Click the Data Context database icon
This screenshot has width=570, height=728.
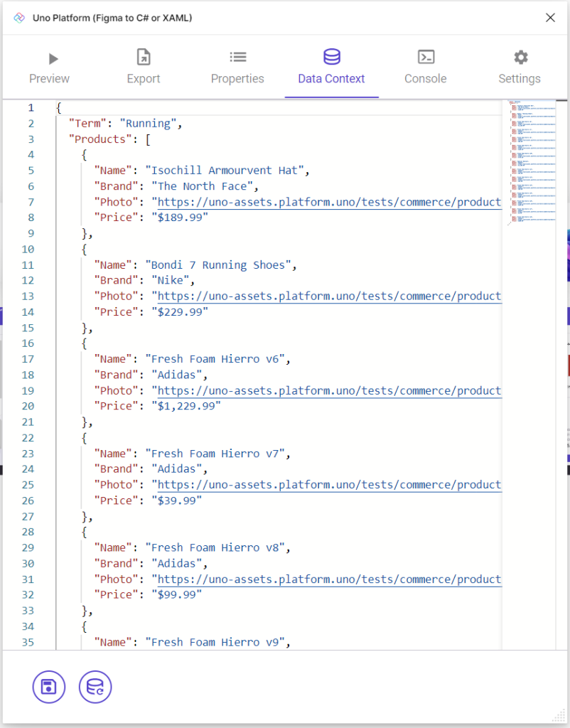(x=331, y=58)
